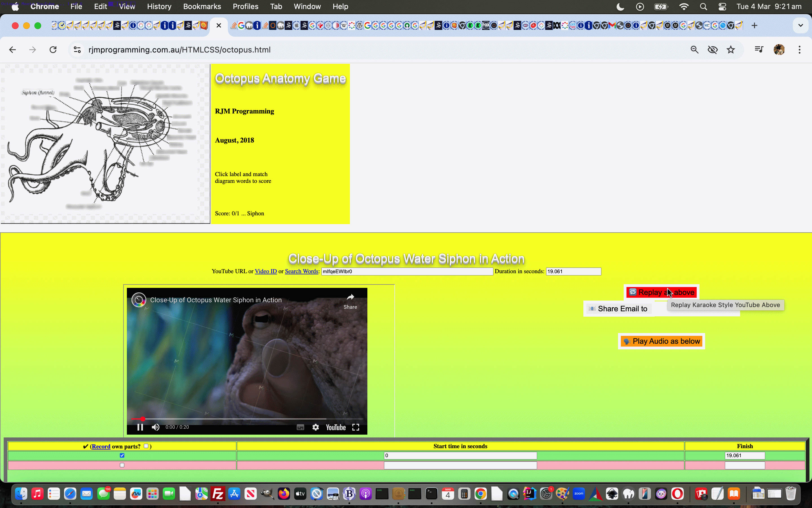Pause the YouTube video

click(x=140, y=427)
